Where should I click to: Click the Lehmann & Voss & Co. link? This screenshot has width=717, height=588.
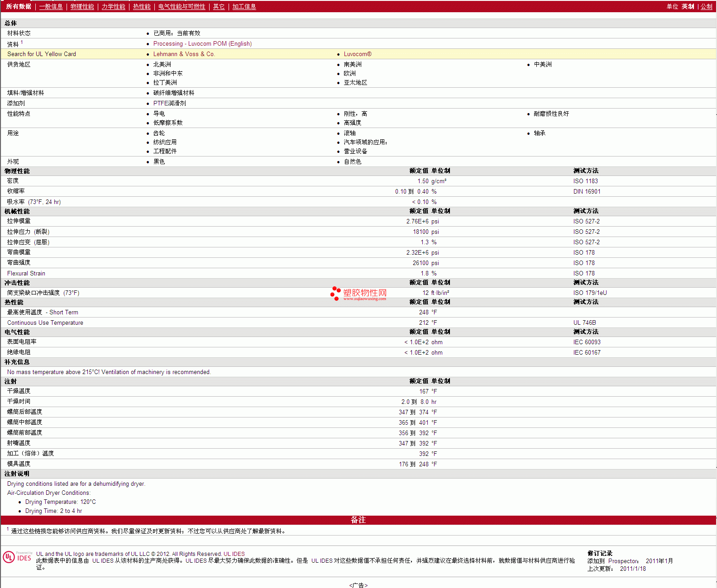[184, 54]
